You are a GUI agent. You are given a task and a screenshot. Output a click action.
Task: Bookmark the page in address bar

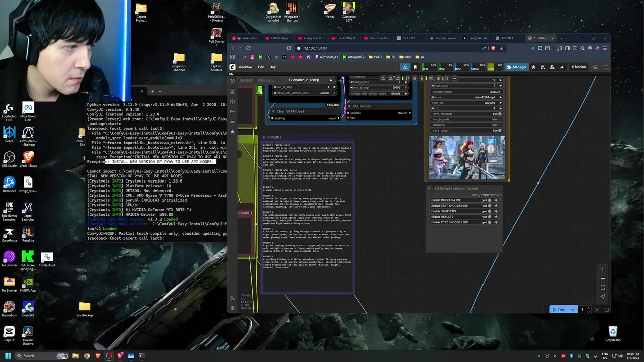(289, 48)
